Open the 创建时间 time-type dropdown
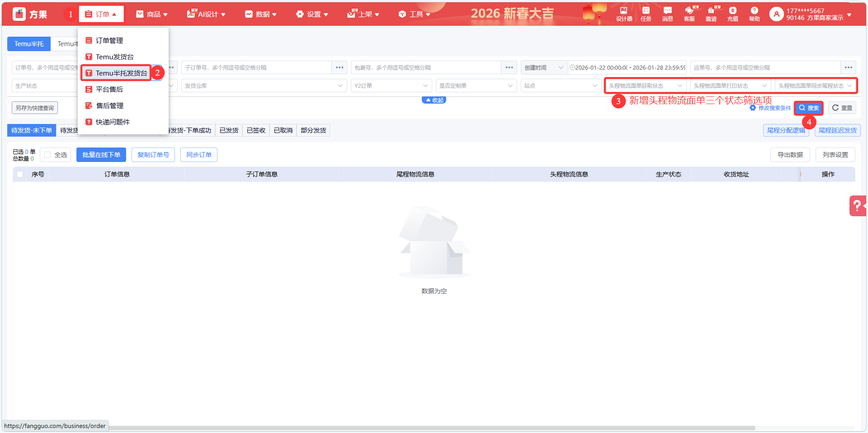 click(x=544, y=67)
